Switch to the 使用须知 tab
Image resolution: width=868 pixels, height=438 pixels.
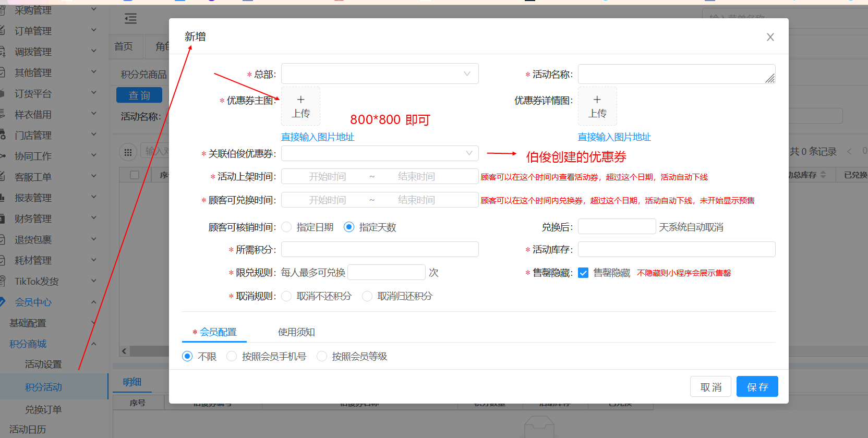pyautogui.click(x=296, y=332)
